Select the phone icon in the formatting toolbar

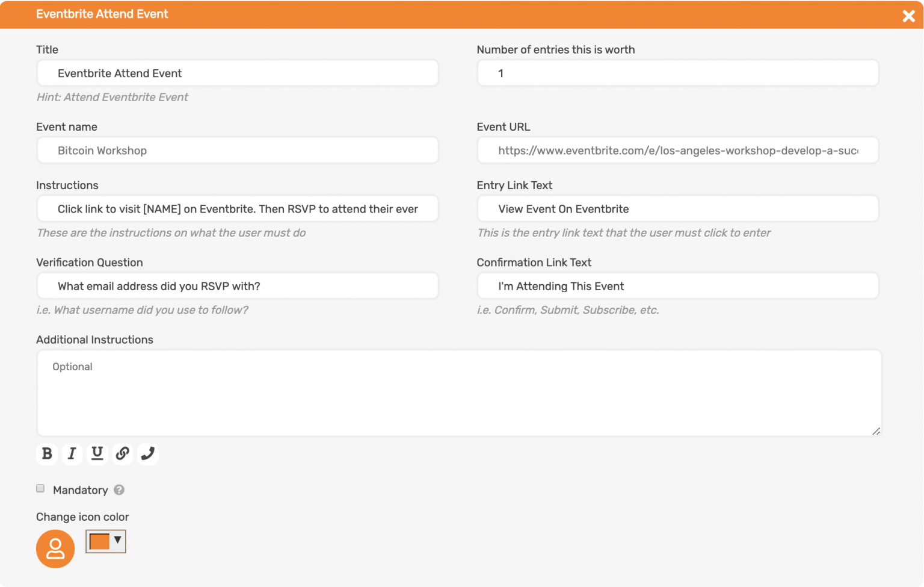[148, 454]
